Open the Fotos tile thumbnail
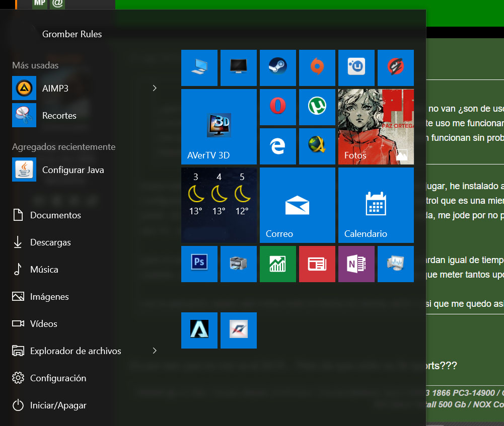This screenshot has height=426, width=504. click(376, 127)
